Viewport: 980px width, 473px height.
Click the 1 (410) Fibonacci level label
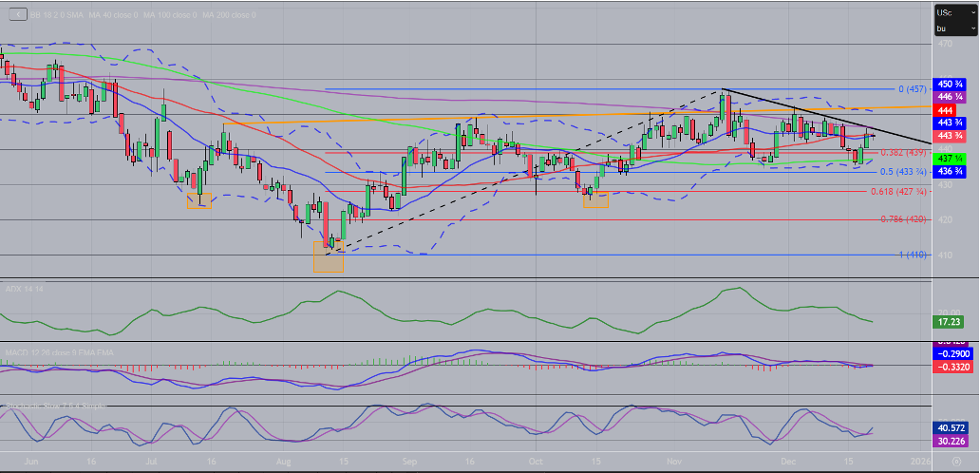[x=913, y=255]
